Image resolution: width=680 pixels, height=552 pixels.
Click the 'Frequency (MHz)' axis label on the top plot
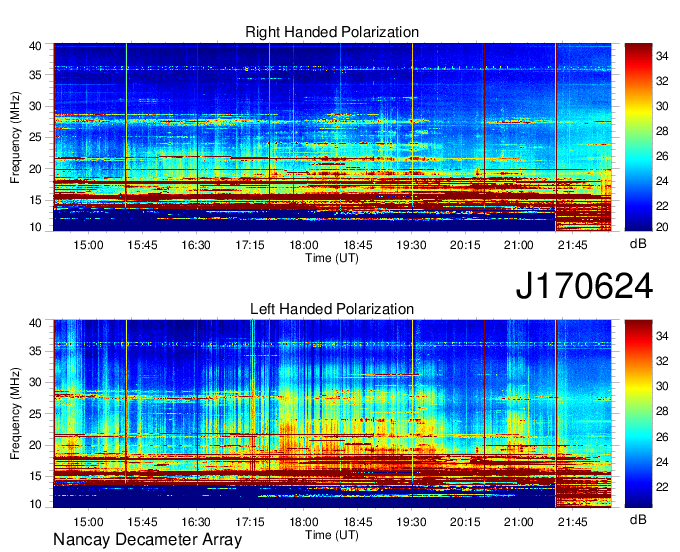[x=15, y=137]
